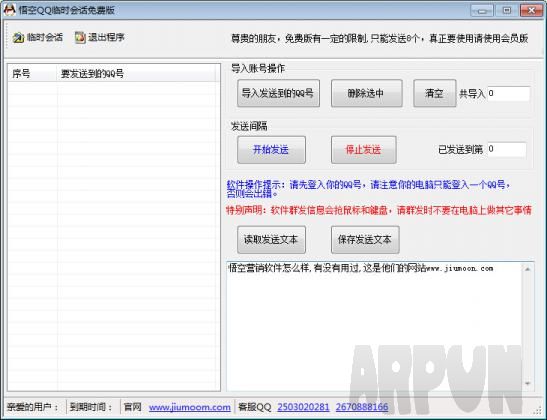
Task: Stop sending with 停止发送 button
Action: click(x=363, y=150)
